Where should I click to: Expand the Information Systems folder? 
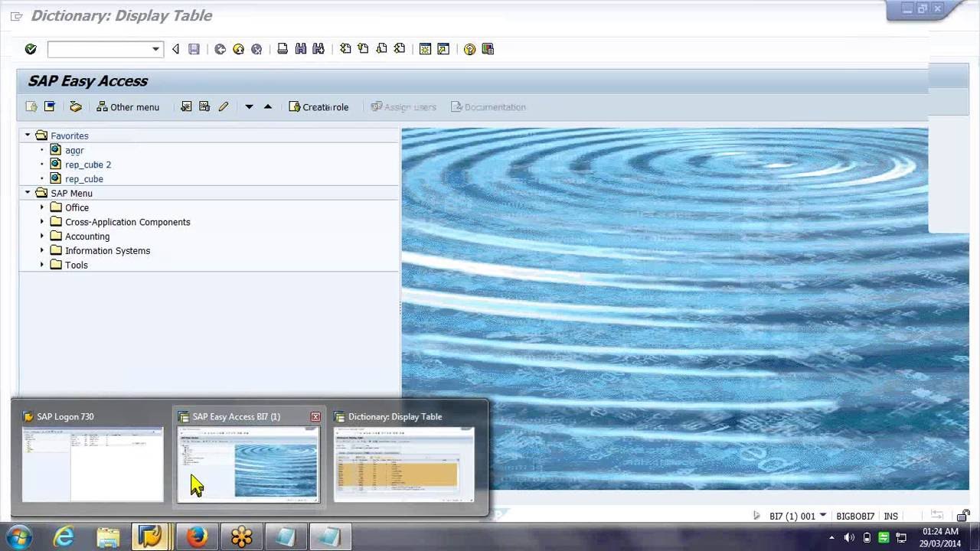point(42,250)
